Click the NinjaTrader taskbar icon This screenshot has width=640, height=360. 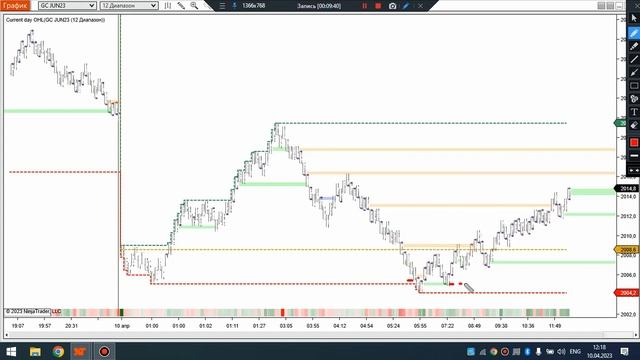click(x=80, y=351)
